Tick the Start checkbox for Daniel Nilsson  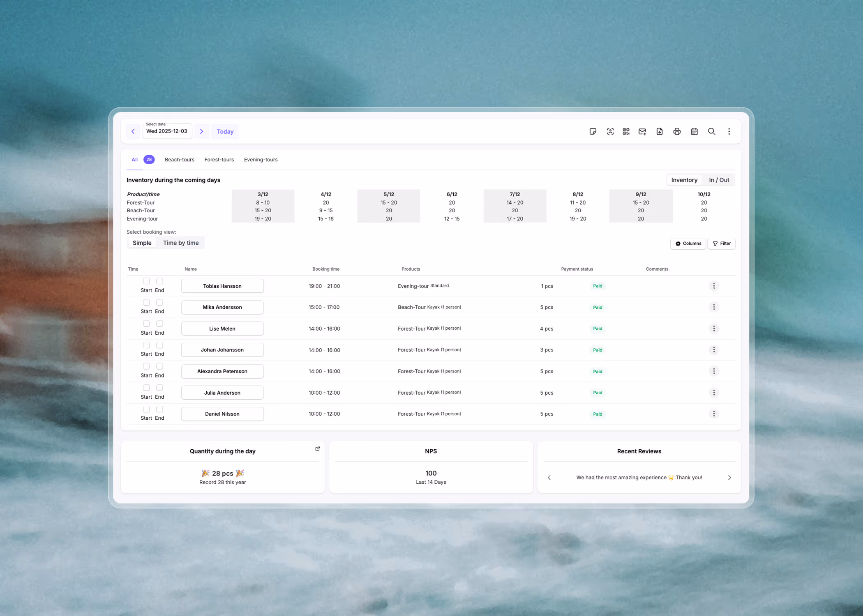tap(146, 409)
